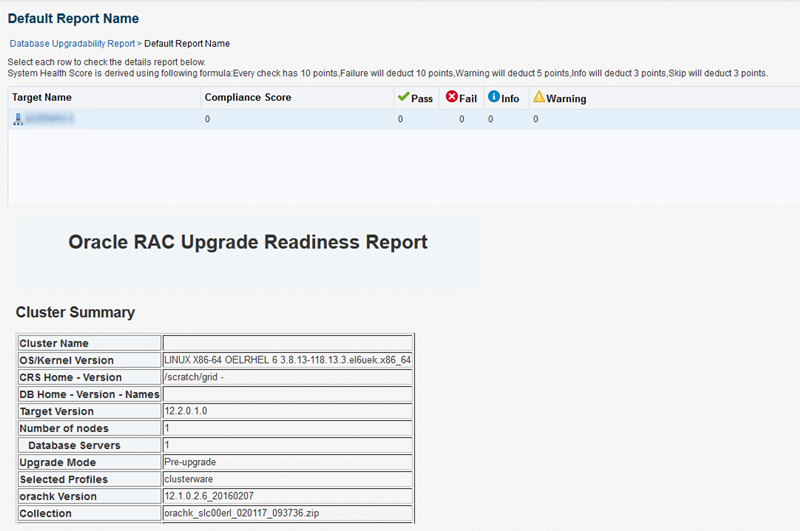Click the LINUX X86-64 OELRHEL kernel value
The width and height of the screenshot is (800, 531).
pos(288,360)
